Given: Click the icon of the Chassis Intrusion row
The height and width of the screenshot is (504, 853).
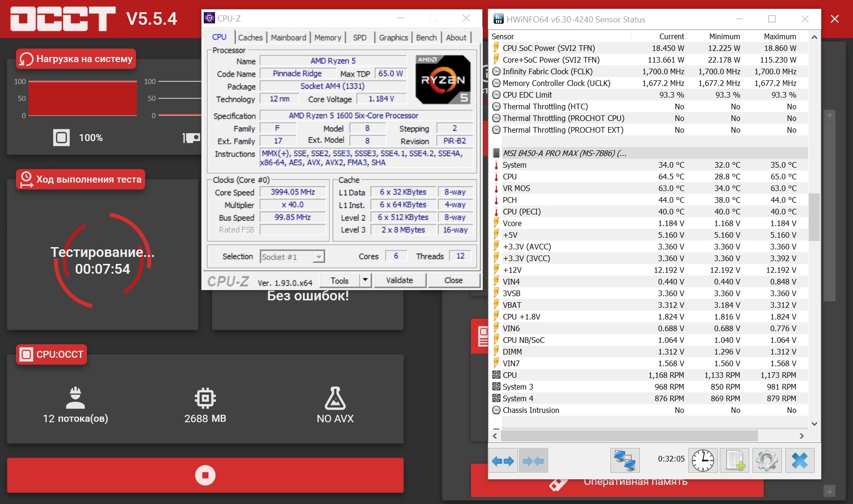Looking at the screenshot, I should 496,410.
